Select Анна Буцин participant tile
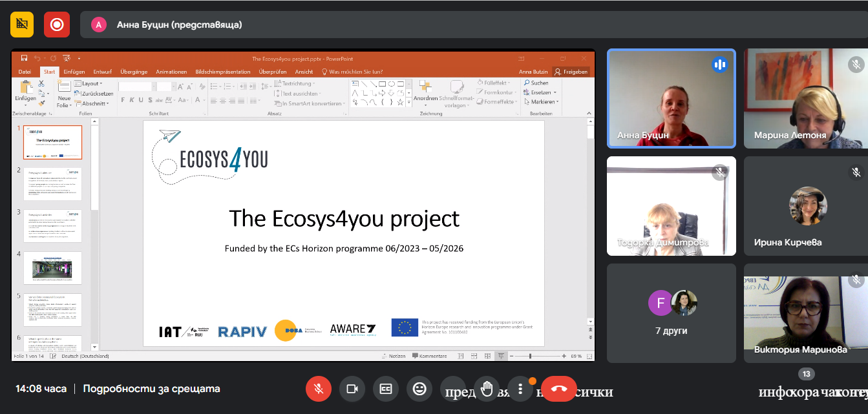Screen dimensions: 868x414 (672, 98)
